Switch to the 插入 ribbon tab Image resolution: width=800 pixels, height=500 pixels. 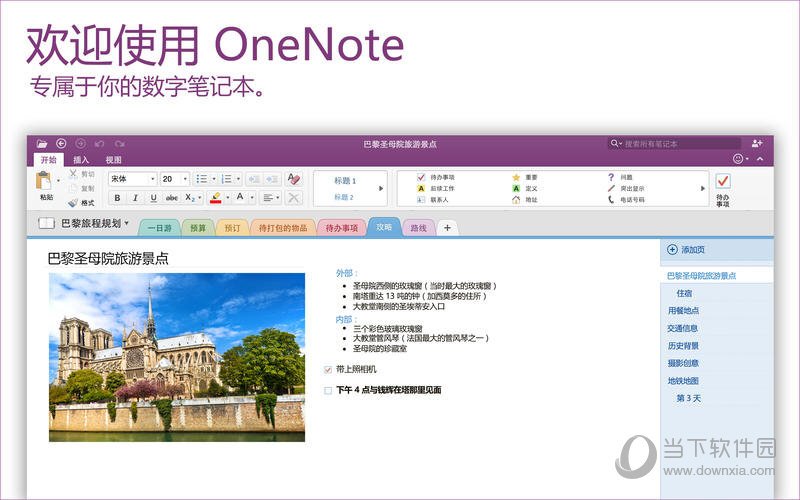coord(81,160)
